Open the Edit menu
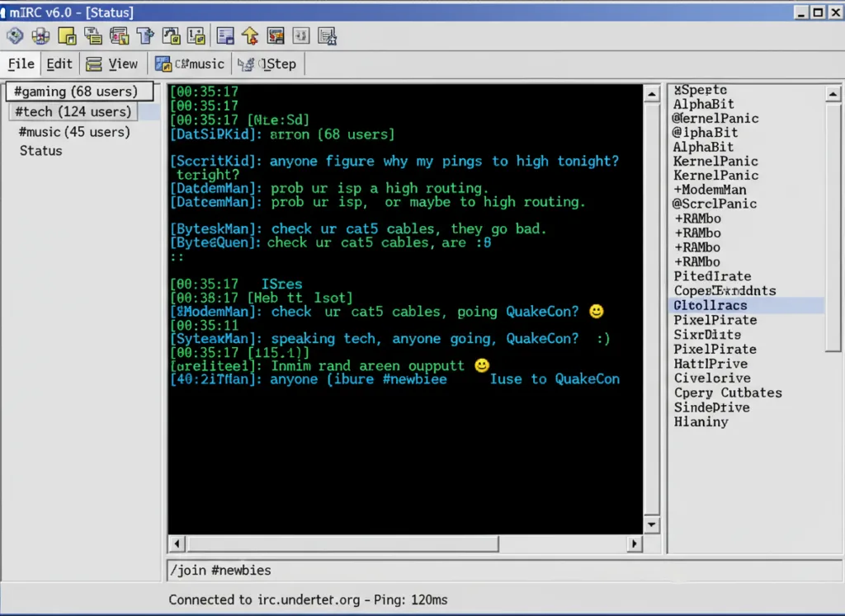This screenshot has height=616, width=845. point(59,63)
